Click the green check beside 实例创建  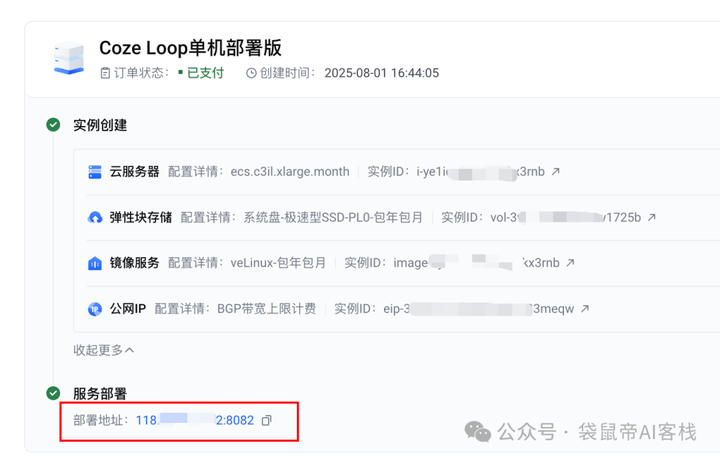point(53,124)
